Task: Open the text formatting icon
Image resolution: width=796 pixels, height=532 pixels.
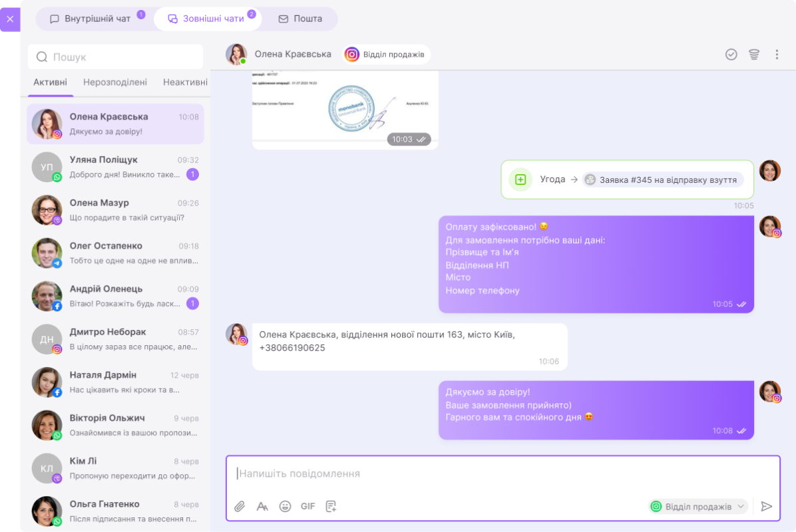Action: pyautogui.click(x=262, y=506)
